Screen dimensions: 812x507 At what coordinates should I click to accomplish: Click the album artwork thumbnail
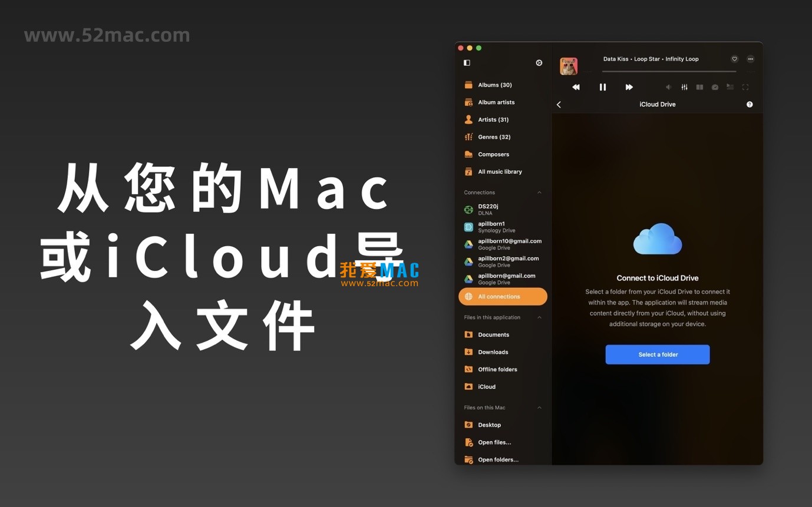click(568, 65)
